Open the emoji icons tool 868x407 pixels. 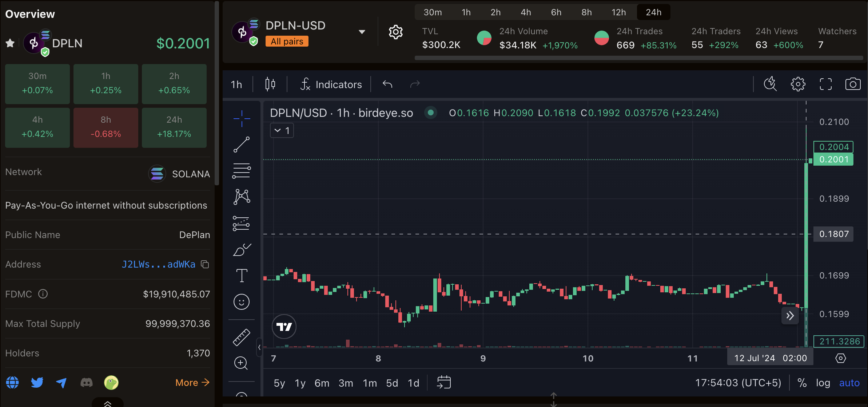[x=241, y=302]
